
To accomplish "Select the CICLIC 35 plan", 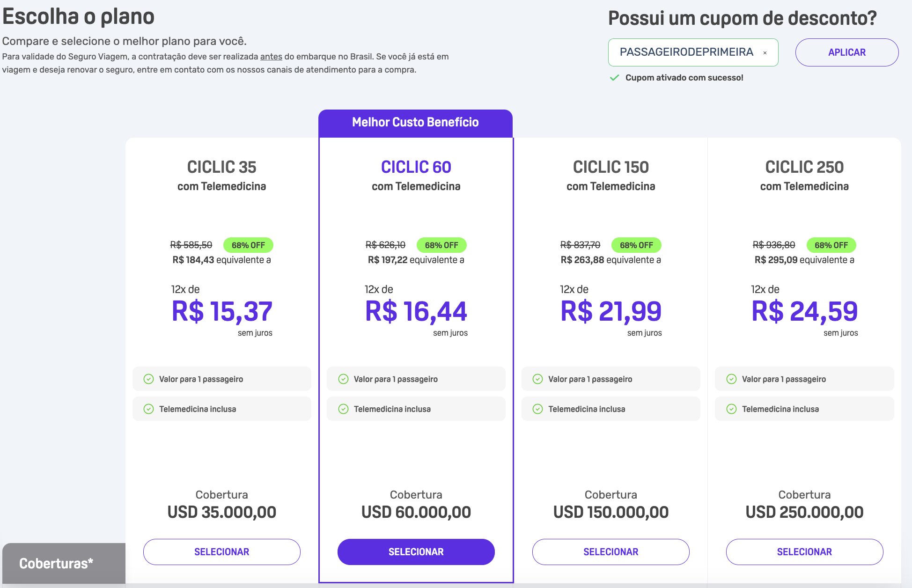I will click(222, 552).
